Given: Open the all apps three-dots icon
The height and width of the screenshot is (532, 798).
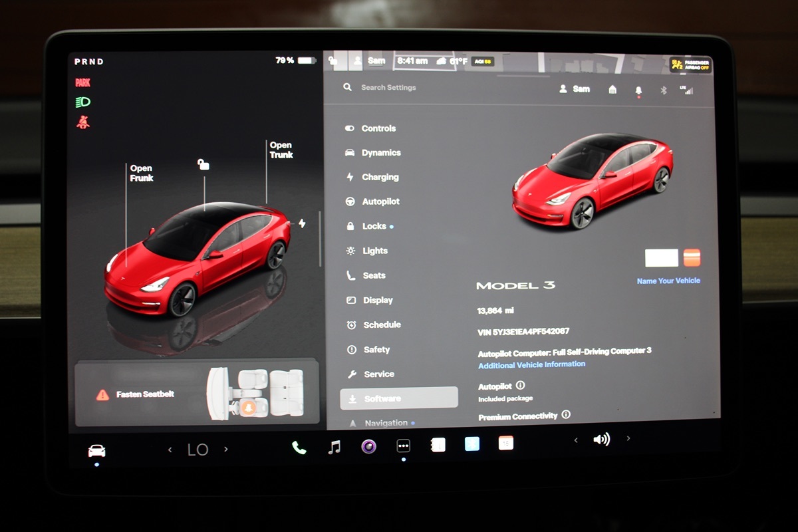Looking at the screenshot, I should tap(404, 446).
